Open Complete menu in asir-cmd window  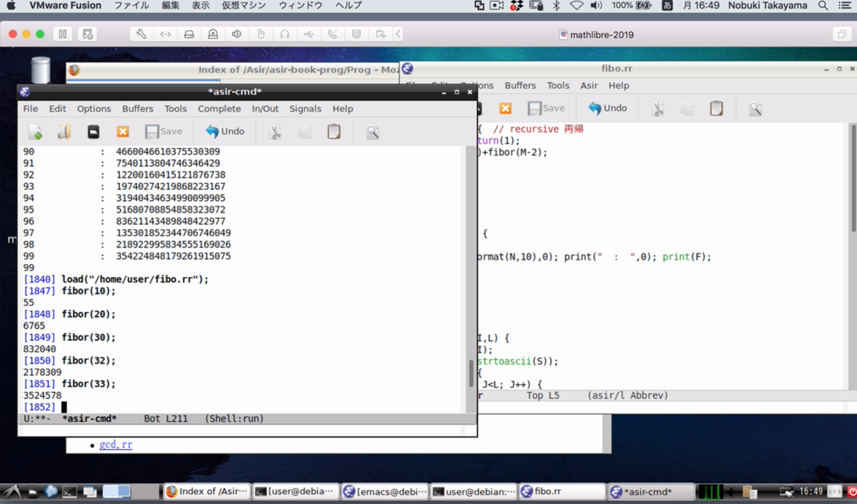tap(219, 109)
